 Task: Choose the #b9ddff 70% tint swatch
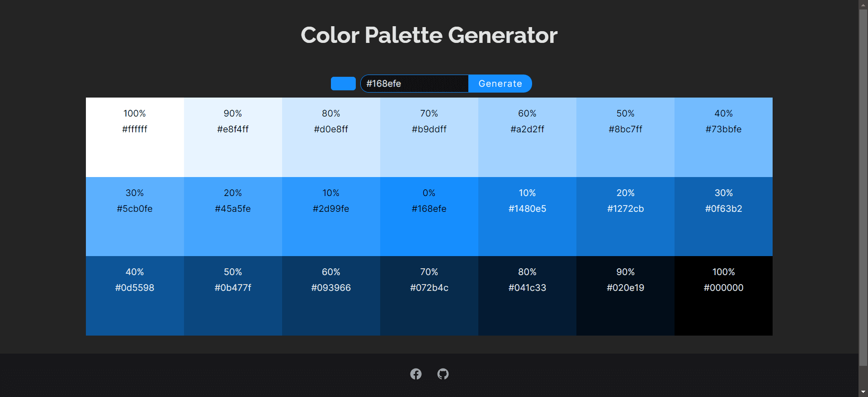(429, 137)
